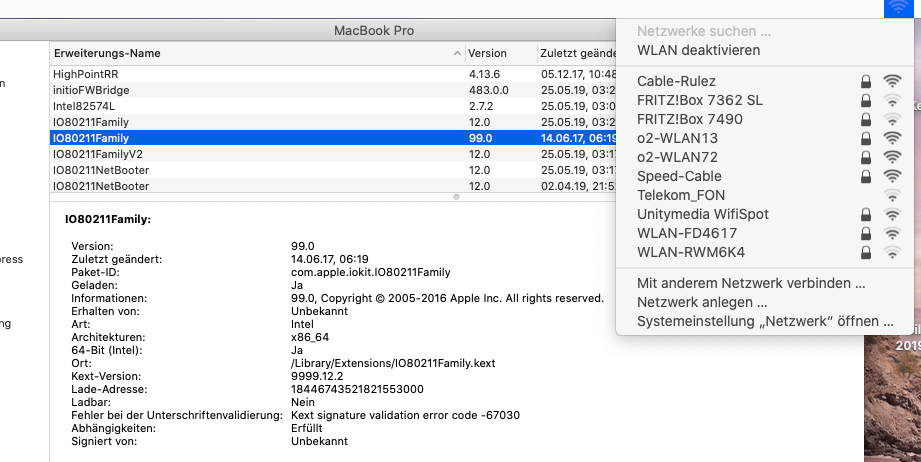Connect to the o2-WLAN72 network

677,157
